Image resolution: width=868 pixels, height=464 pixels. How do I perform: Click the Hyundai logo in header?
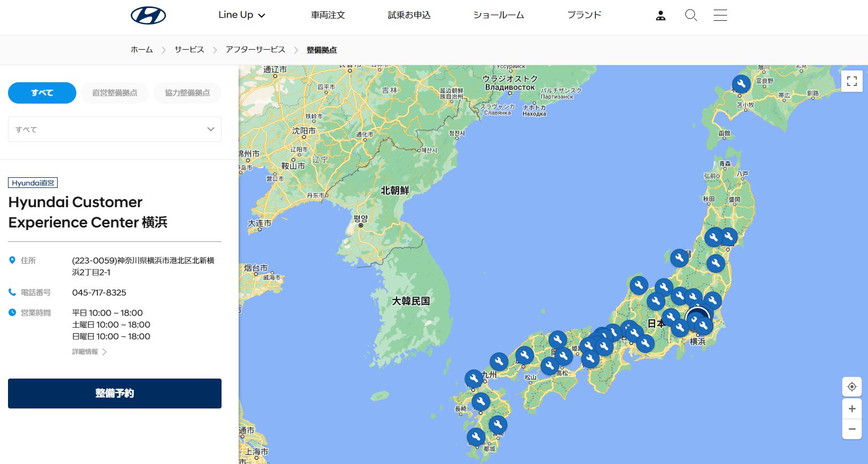(x=148, y=15)
